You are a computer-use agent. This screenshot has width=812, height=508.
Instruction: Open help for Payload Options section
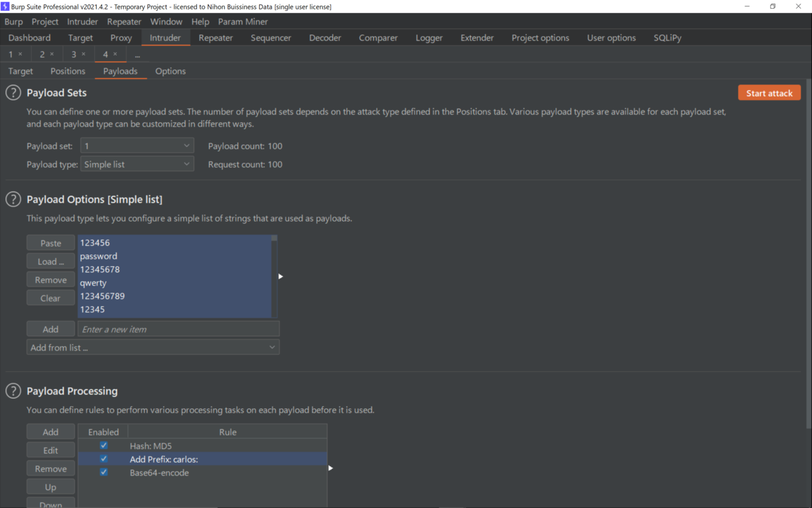click(x=13, y=199)
